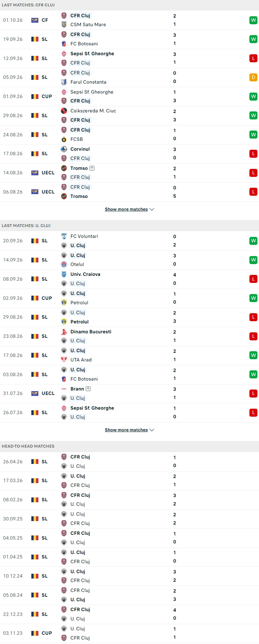This screenshot has height=644, width=259.
Task: Click the FCSB club logo icon
Action: click(x=64, y=139)
